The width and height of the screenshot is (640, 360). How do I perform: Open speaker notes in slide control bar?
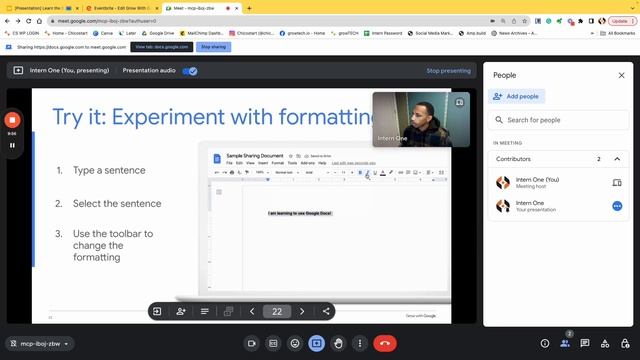coord(205,311)
